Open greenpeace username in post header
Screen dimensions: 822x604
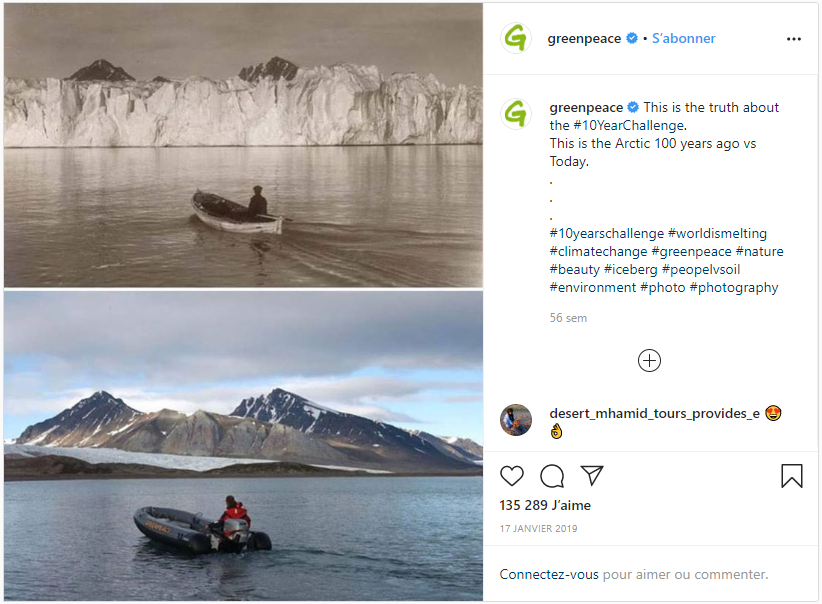[585, 39]
